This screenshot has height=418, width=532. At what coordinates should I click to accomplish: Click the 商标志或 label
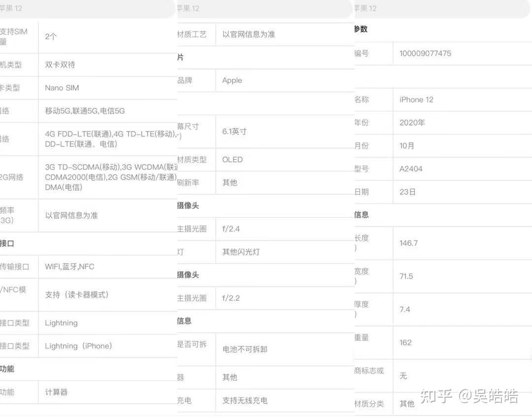pyautogui.click(x=369, y=371)
